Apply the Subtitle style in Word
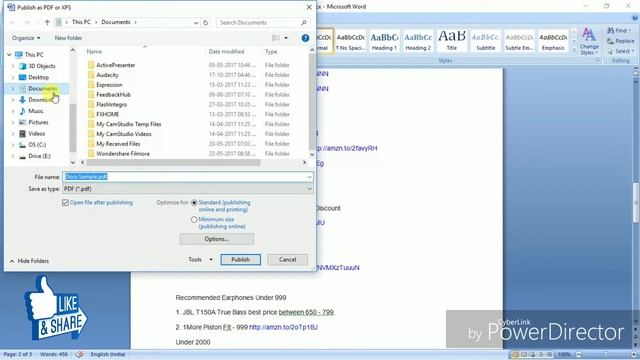640x360 pixels. tap(486, 41)
